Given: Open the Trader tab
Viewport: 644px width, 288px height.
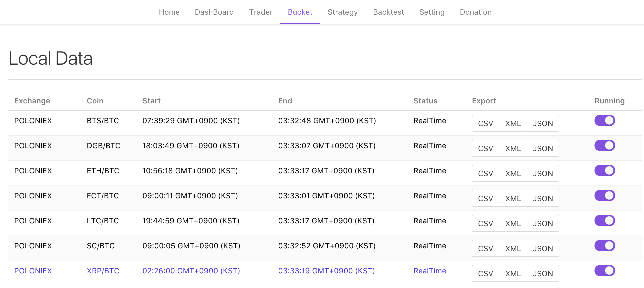Looking at the screenshot, I should click(261, 12).
